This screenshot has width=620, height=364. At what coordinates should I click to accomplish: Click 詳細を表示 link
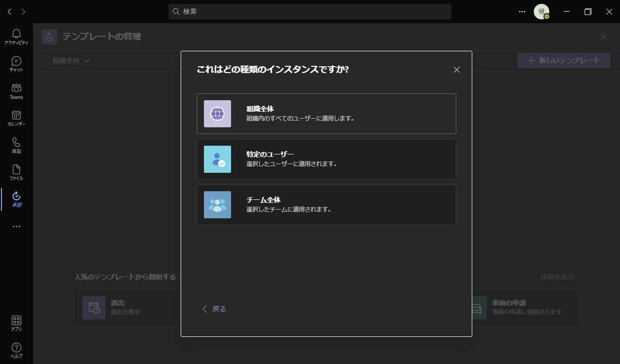[x=558, y=277]
